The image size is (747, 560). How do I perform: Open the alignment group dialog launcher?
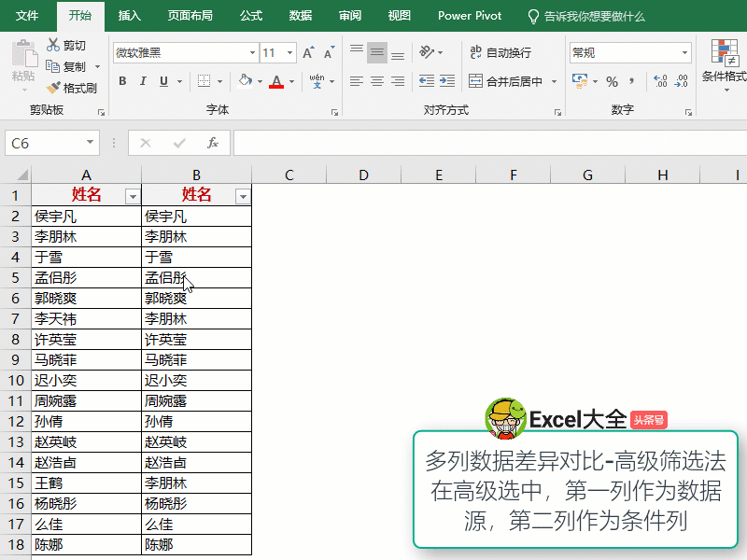pyautogui.click(x=557, y=112)
